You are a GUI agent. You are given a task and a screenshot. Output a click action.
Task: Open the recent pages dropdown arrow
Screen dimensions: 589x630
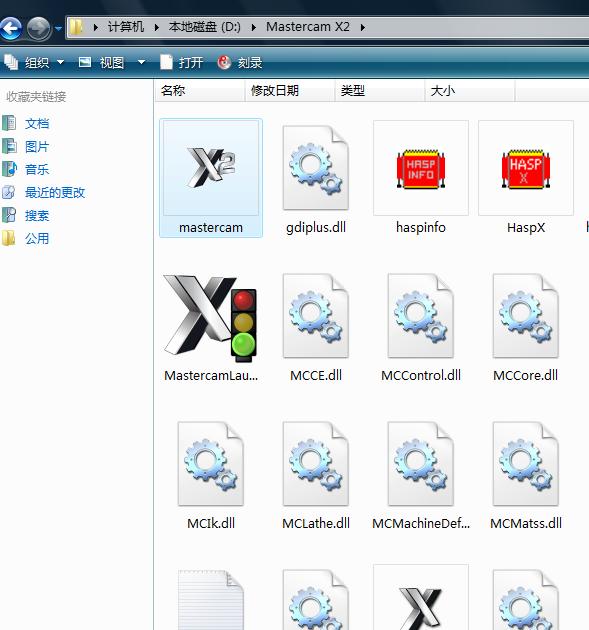point(58,28)
